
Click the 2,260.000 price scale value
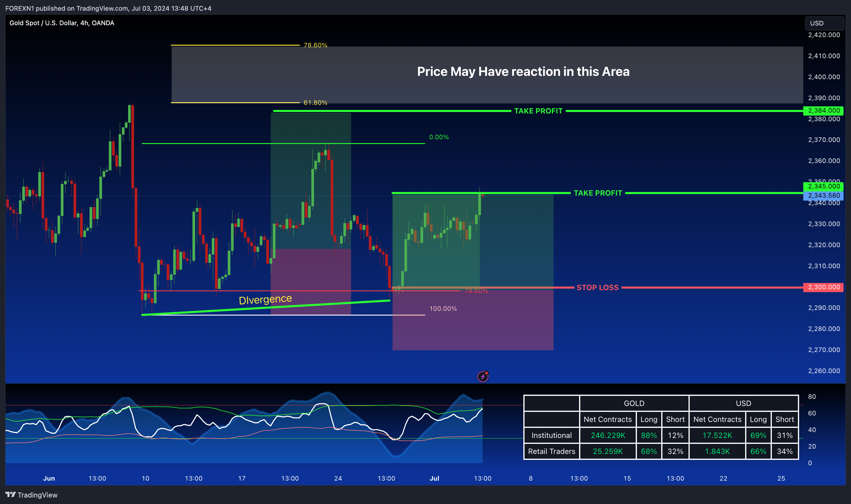pyautogui.click(x=824, y=371)
